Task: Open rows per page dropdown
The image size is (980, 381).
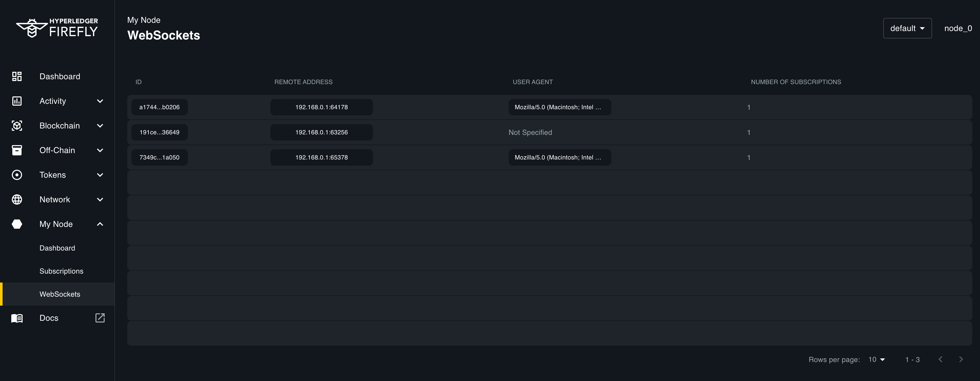Action: click(877, 360)
